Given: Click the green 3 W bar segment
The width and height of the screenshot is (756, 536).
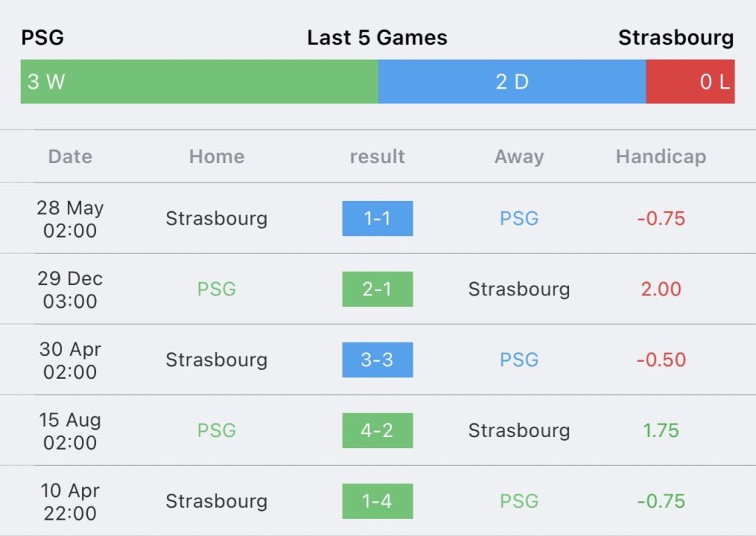Looking at the screenshot, I should tap(199, 81).
